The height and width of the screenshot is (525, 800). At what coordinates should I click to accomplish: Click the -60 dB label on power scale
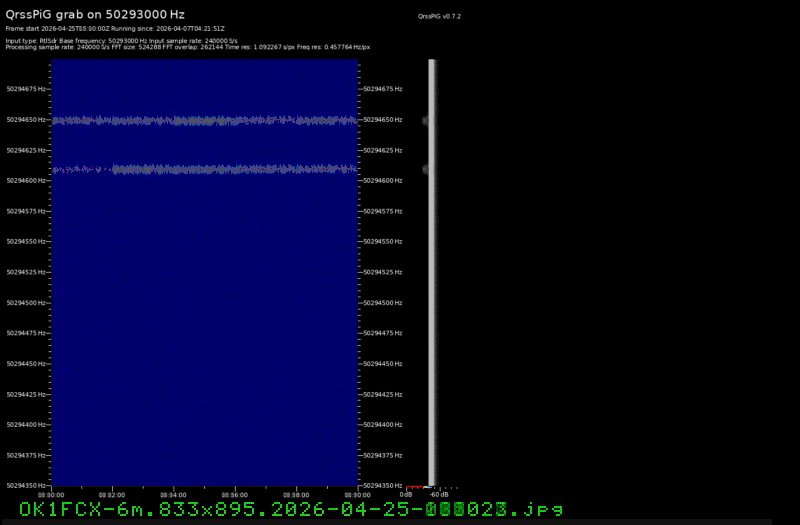439,494
